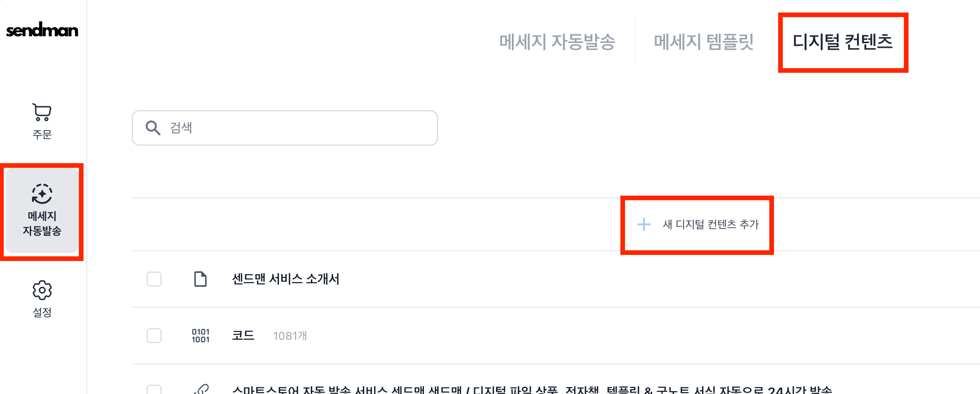Select the 메세지 자동발송 sidebar icon
980x394 pixels.
(x=42, y=194)
